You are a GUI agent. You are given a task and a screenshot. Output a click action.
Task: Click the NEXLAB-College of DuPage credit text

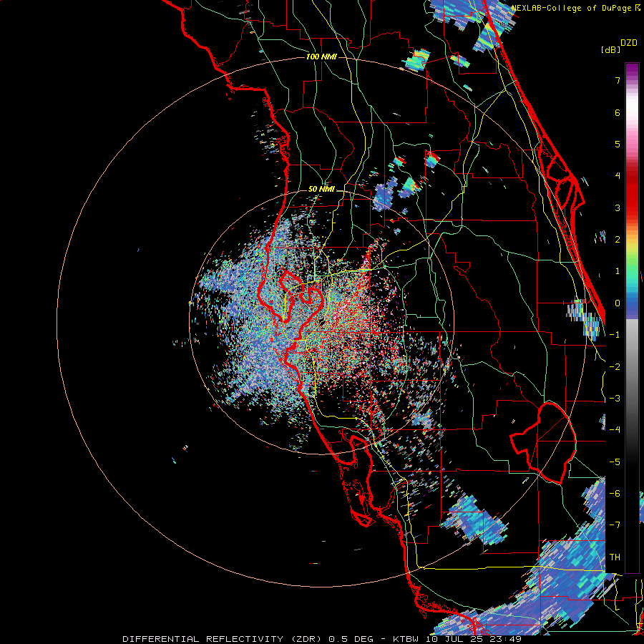click(573, 8)
